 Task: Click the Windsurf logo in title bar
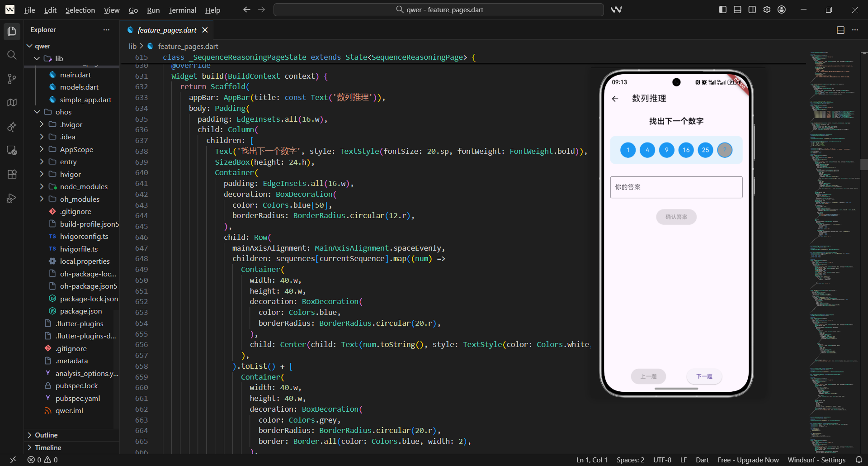pos(9,10)
